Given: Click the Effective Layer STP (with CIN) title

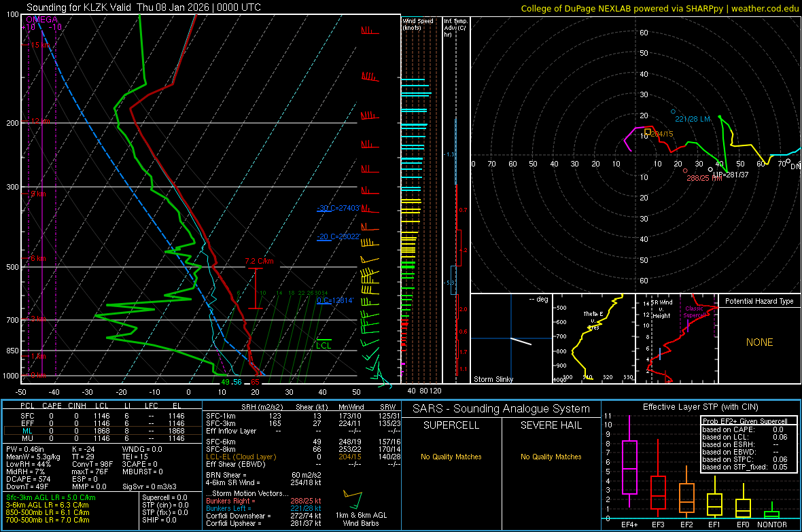Looking at the screenshot, I should point(700,407).
